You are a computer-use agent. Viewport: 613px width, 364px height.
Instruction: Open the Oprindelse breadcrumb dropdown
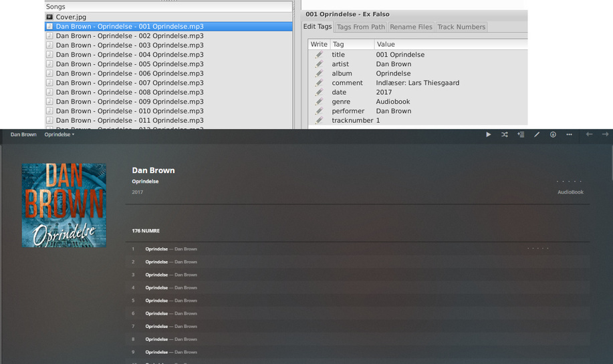coord(59,134)
